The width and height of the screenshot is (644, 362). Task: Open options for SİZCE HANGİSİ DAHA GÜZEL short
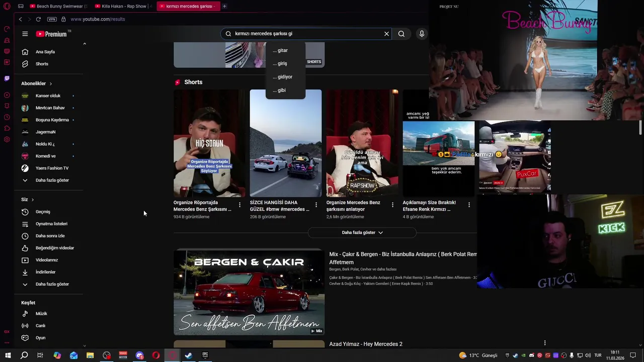point(316,205)
